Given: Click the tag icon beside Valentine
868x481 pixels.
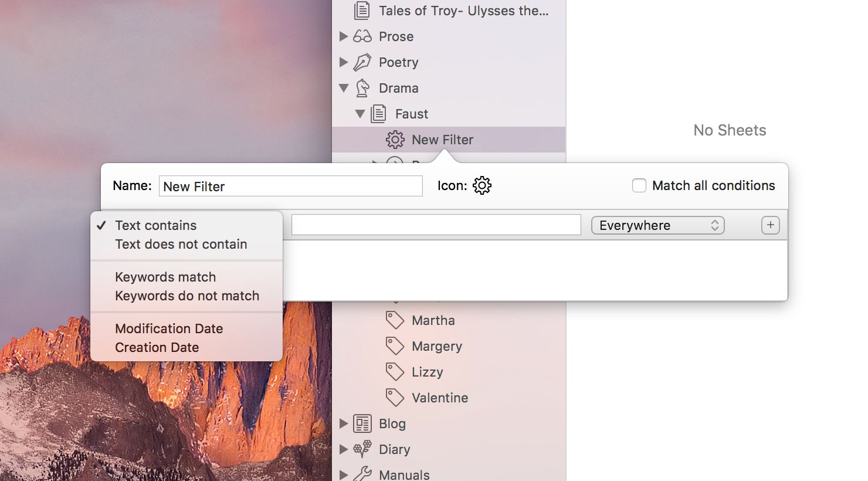Looking at the screenshot, I should click(x=395, y=398).
